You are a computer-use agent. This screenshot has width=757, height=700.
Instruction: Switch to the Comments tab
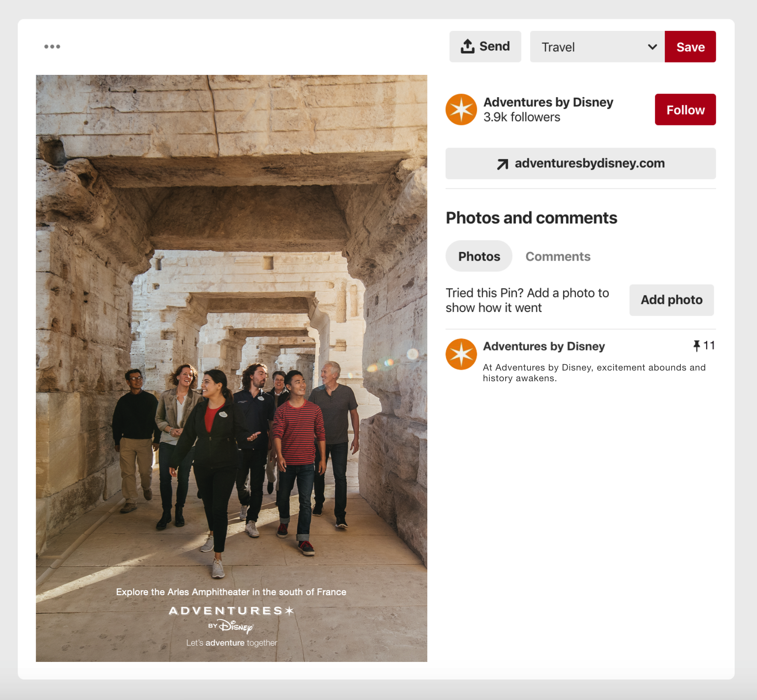[x=558, y=256]
